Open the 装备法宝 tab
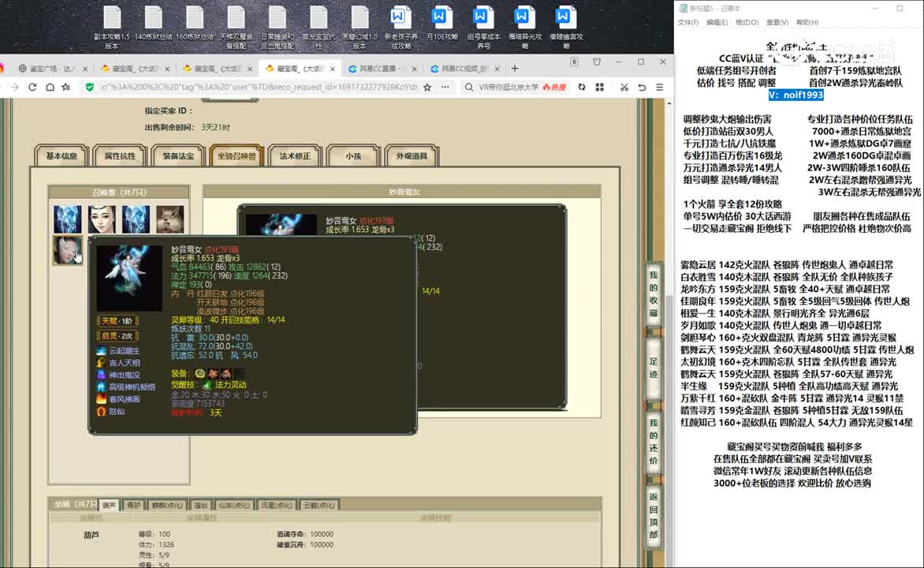The height and width of the screenshot is (568, 924). tap(178, 155)
